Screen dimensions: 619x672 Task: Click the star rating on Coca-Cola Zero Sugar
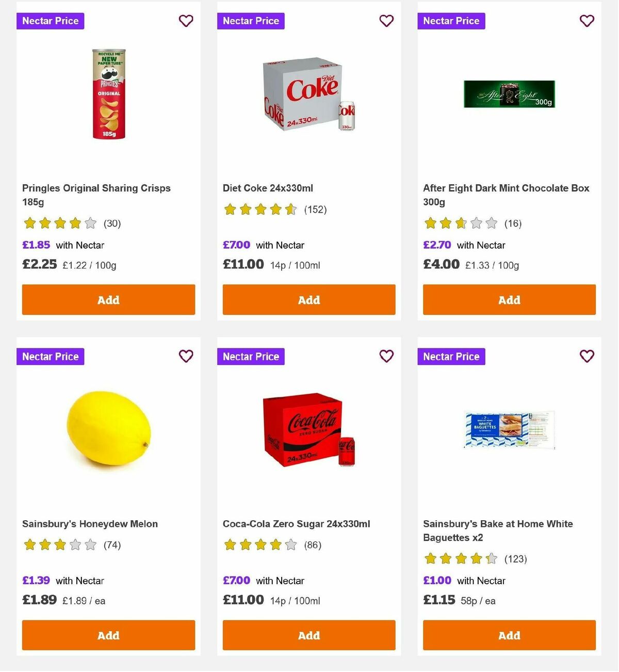pos(260,545)
